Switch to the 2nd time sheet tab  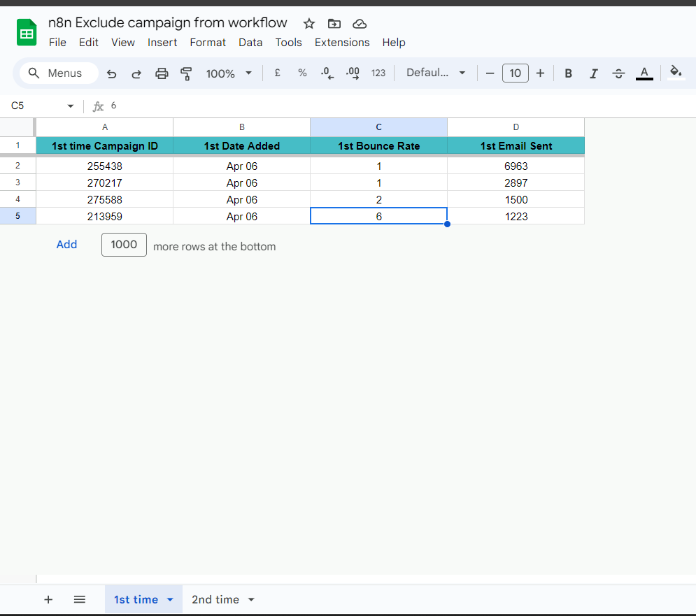(216, 599)
